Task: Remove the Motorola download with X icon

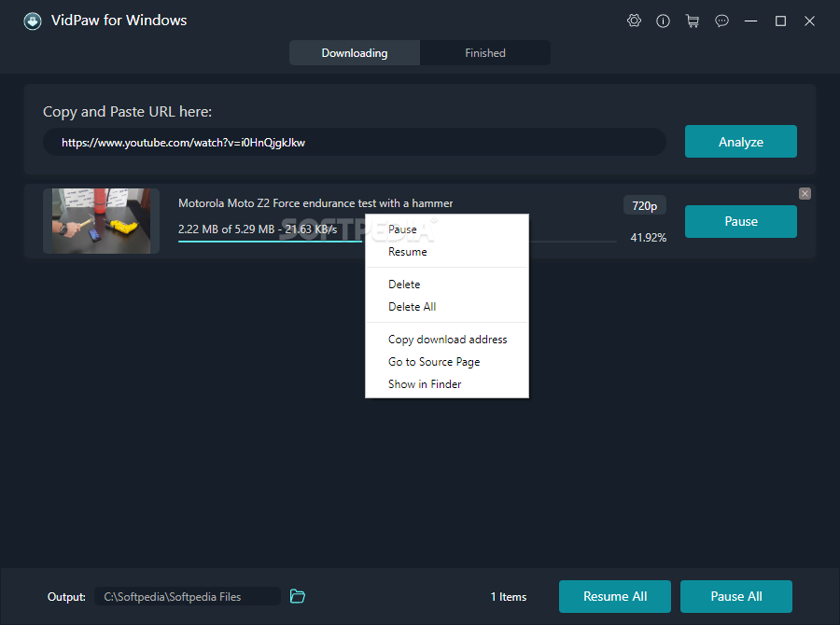Action: pos(805,193)
